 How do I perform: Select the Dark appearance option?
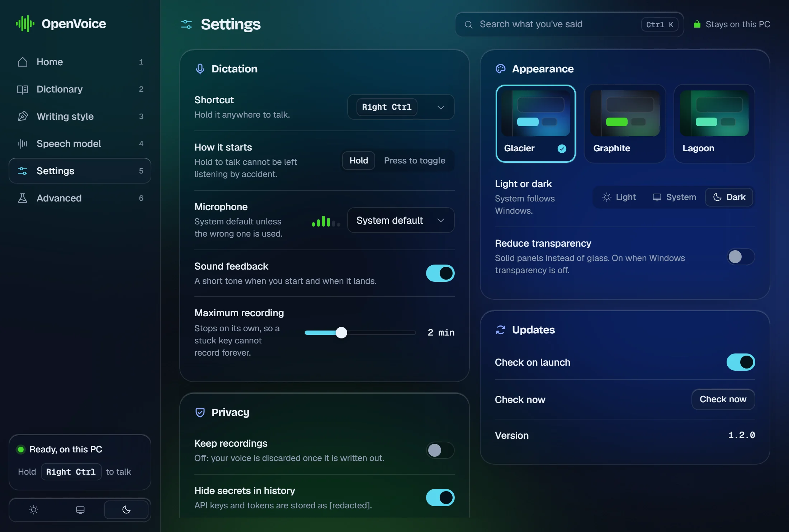pyautogui.click(x=729, y=197)
